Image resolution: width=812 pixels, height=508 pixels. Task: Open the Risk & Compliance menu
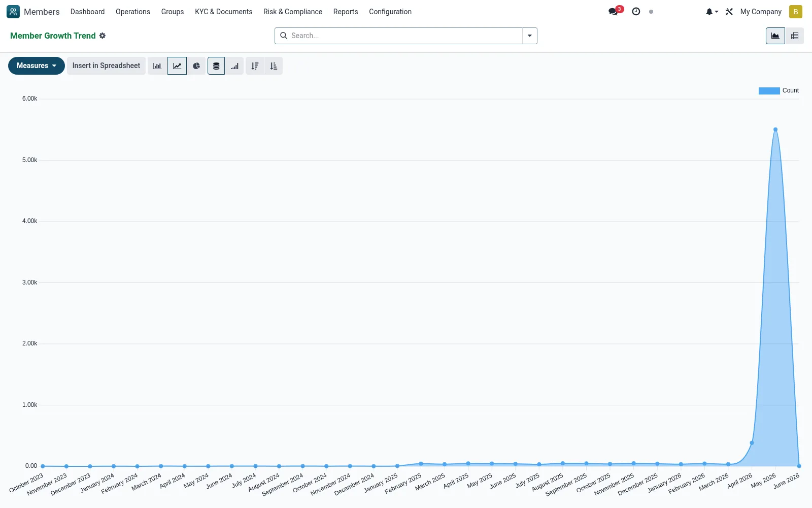point(293,12)
